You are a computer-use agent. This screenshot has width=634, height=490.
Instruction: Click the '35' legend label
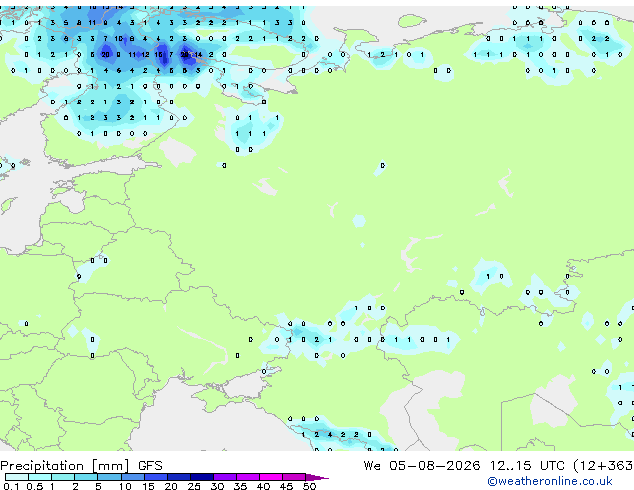[x=240, y=486]
